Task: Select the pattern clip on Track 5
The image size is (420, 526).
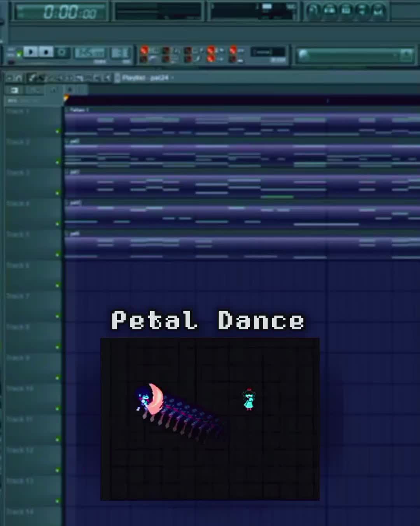Action: pyautogui.click(x=242, y=244)
